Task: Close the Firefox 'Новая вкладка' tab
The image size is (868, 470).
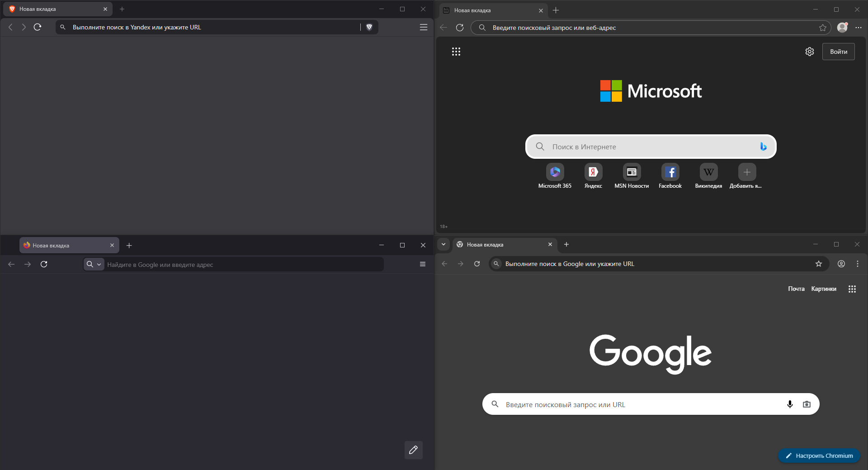Action: point(112,245)
